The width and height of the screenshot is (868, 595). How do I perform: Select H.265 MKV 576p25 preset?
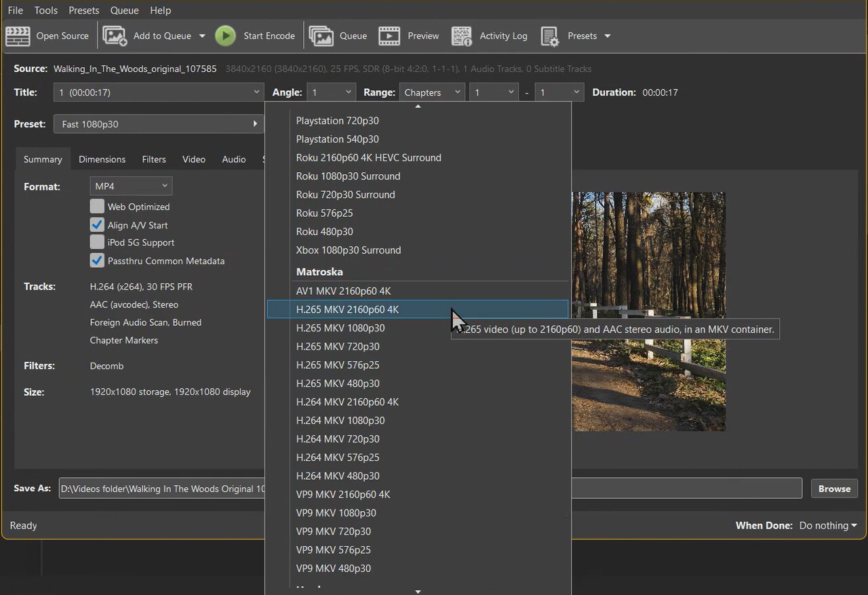pos(418,365)
